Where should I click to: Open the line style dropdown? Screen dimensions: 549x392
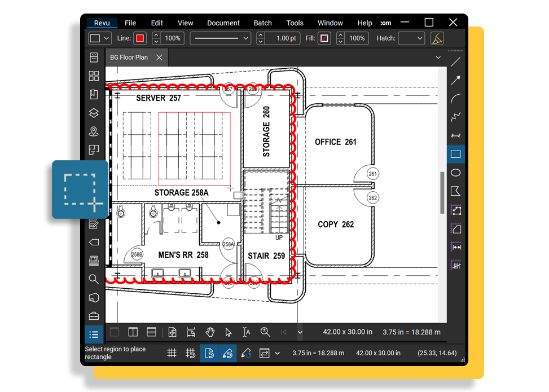pyautogui.click(x=221, y=38)
